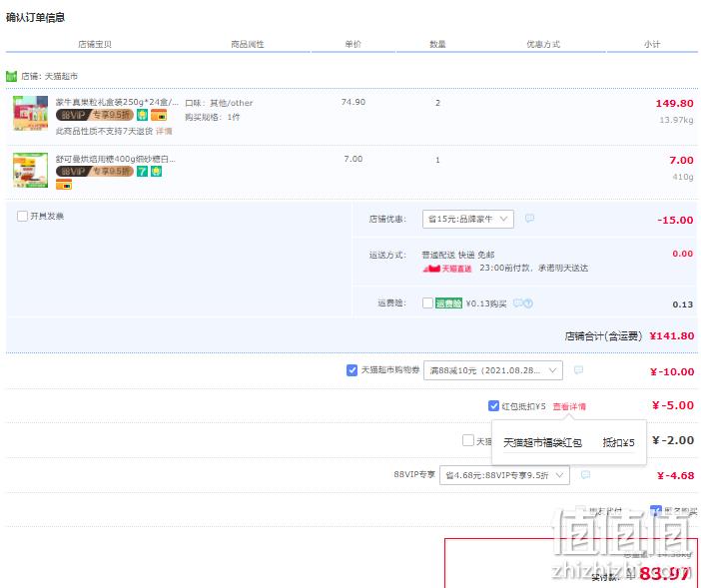Click the 74.90 unit price
The height and width of the screenshot is (588, 701).
click(353, 102)
